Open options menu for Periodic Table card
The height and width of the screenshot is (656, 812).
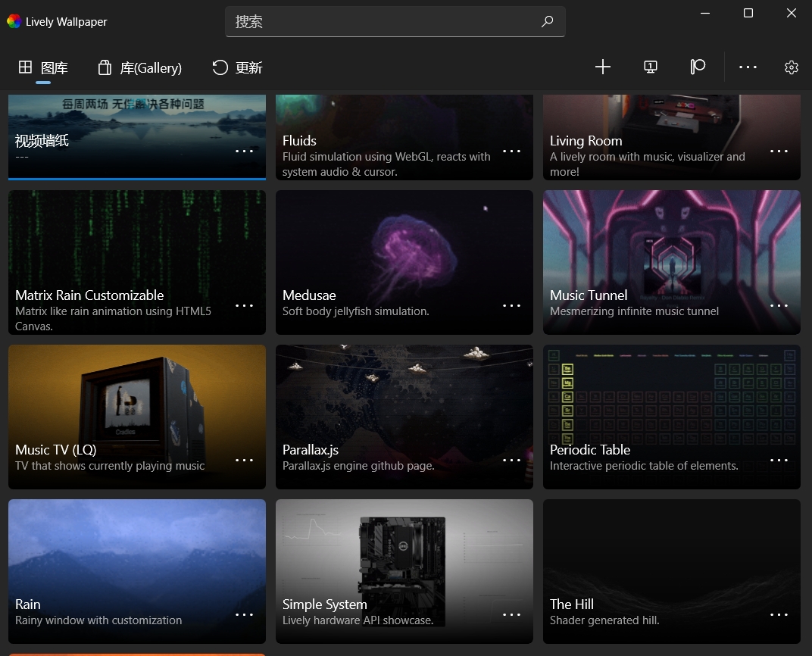779,460
